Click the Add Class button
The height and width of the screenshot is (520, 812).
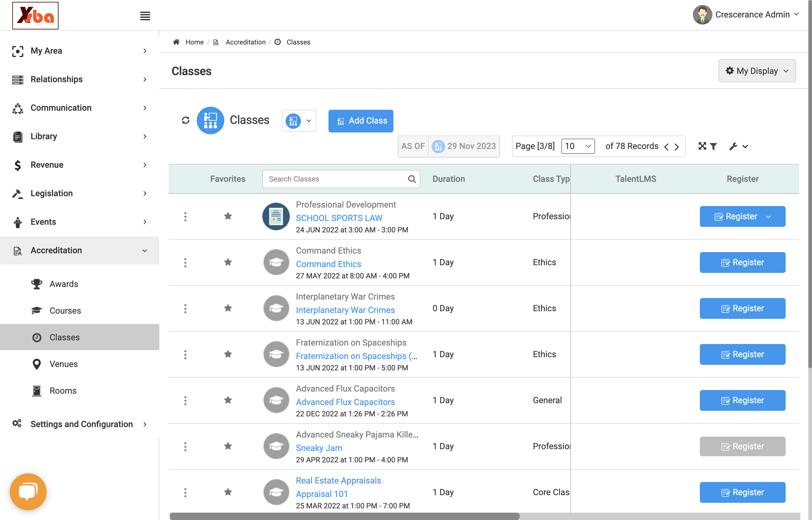point(361,121)
